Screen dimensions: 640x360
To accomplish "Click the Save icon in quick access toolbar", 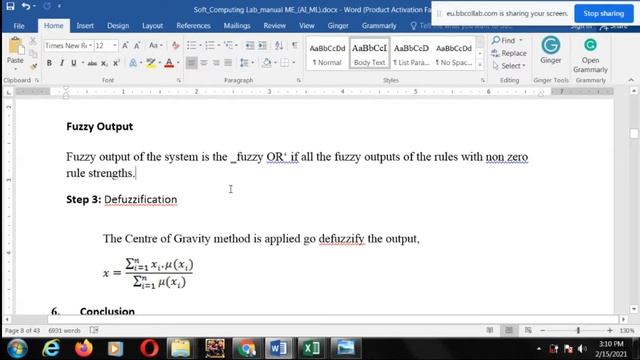I will (x=10, y=6).
